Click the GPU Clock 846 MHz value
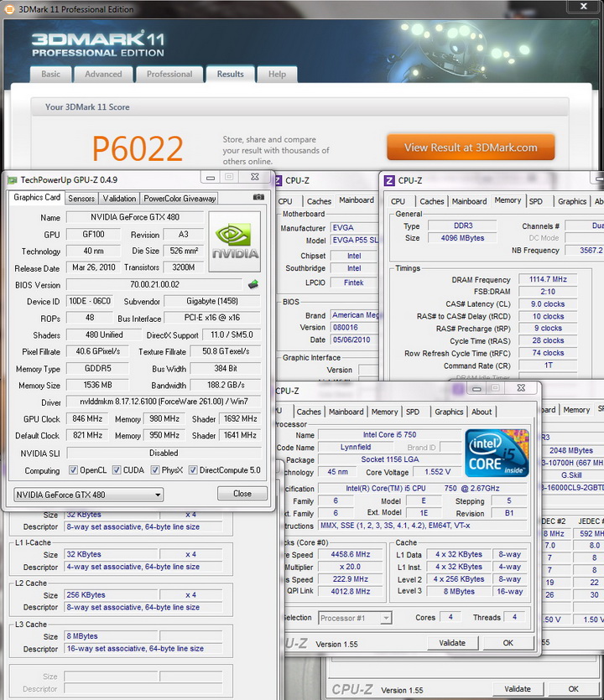The width and height of the screenshot is (604, 700). click(x=87, y=419)
